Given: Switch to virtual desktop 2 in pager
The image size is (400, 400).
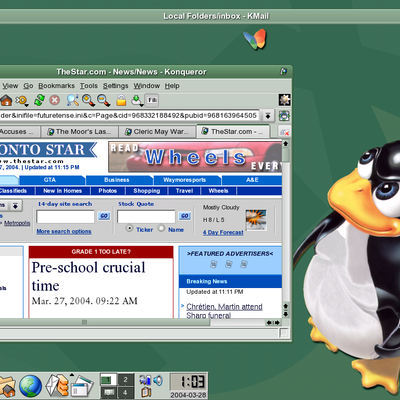Looking at the screenshot, I should (x=125, y=380).
